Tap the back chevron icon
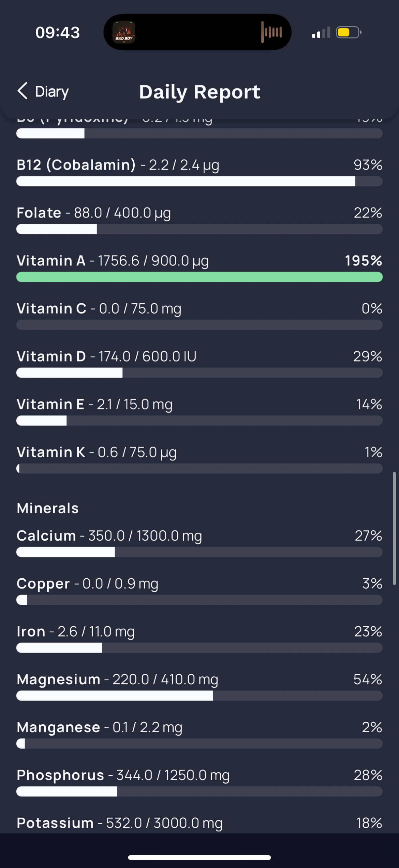This screenshot has height=868, width=399. click(22, 91)
